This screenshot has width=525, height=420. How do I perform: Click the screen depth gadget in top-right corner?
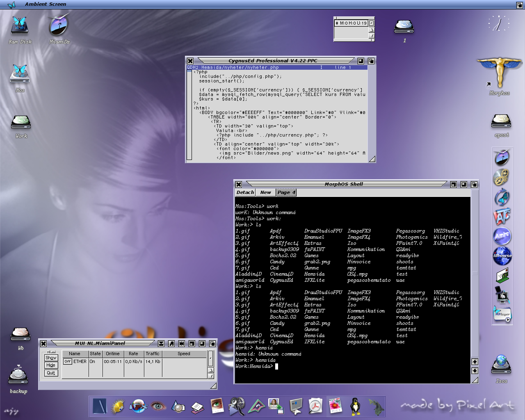pyautogui.click(x=519, y=5)
